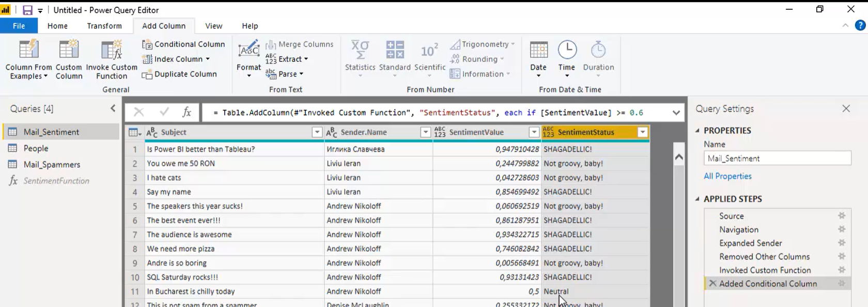Collapse the PROPERTIES section
The image size is (868, 307).
click(x=697, y=131)
